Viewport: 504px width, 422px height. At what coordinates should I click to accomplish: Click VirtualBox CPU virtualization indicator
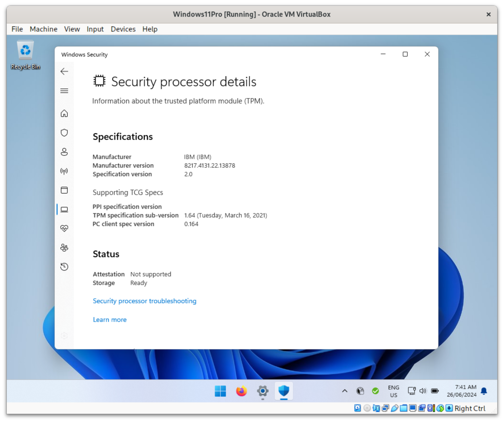click(431, 408)
